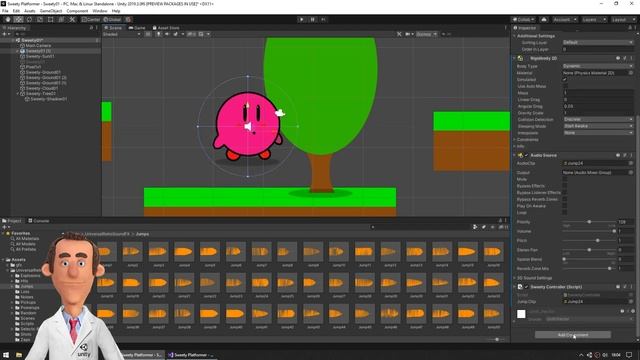Viewport: 640px width, 360px height.
Task: Select the Scale tool in toolbar
Action: point(40,19)
